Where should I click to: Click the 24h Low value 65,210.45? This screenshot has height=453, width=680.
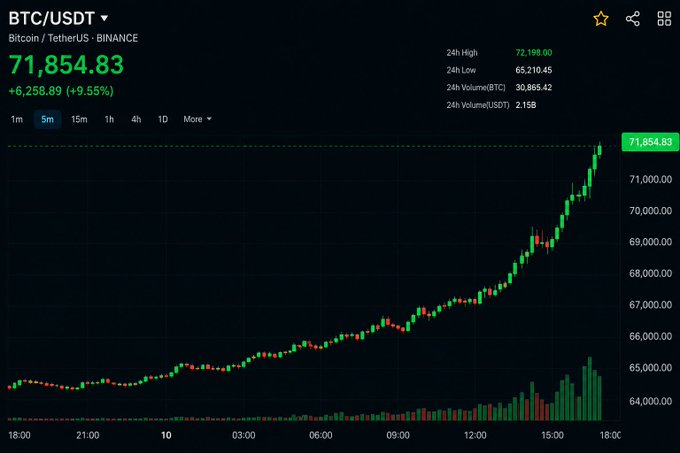point(533,70)
